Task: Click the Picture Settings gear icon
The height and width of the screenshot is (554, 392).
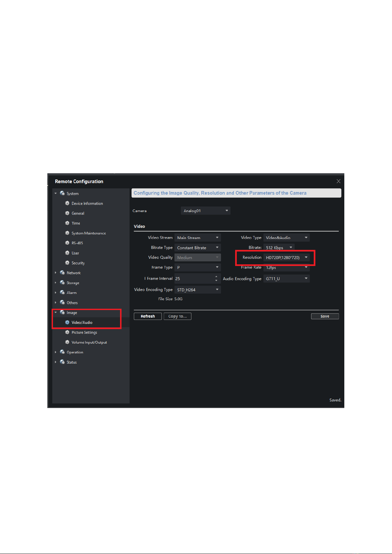Action: point(67,332)
